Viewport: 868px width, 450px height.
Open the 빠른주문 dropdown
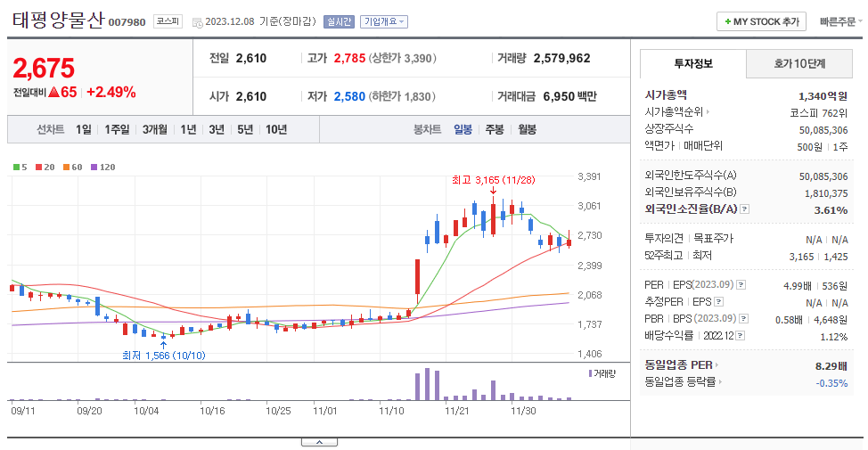coord(841,21)
